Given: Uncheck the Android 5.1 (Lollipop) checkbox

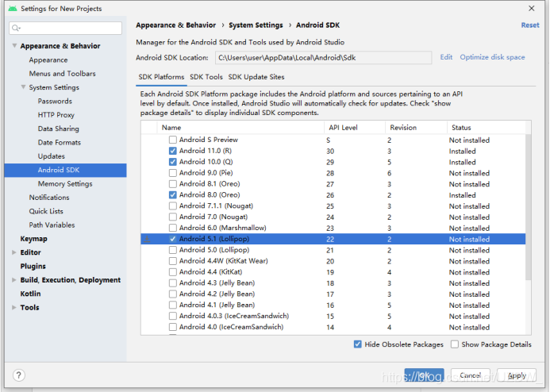Looking at the screenshot, I should [172, 239].
